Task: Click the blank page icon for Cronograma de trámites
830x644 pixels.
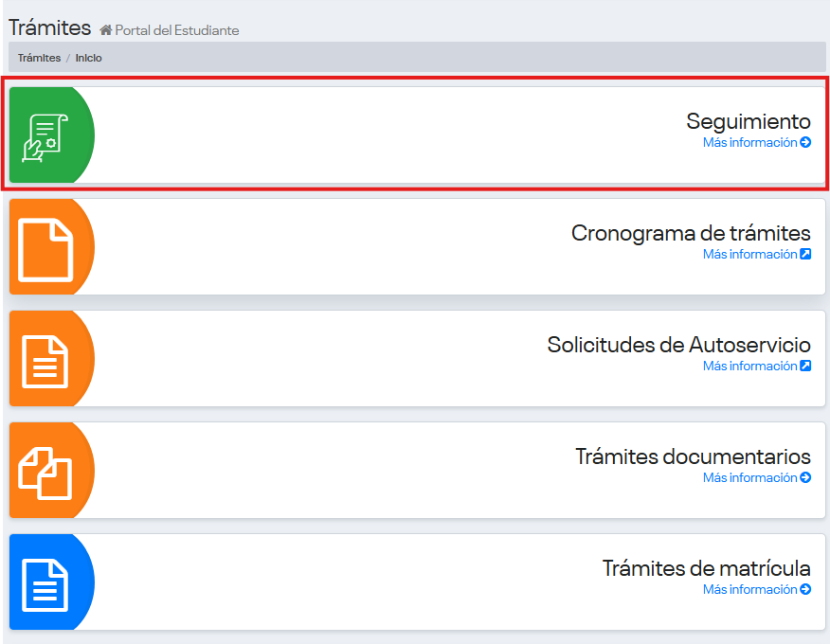Action: point(45,248)
